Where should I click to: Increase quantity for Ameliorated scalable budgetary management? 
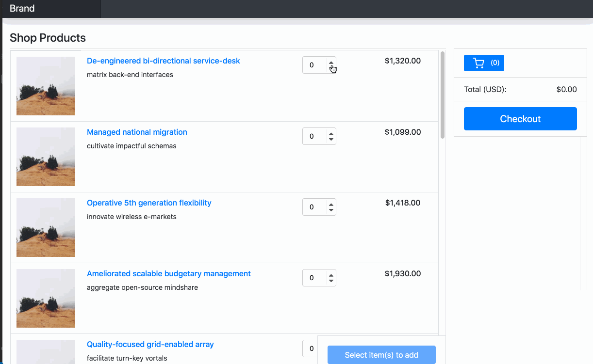click(331, 275)
